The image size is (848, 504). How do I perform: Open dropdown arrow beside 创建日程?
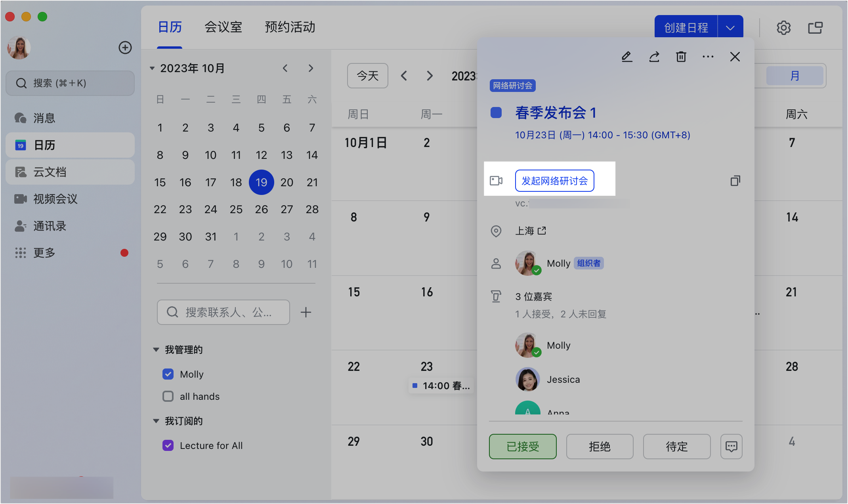coord(730,28)
